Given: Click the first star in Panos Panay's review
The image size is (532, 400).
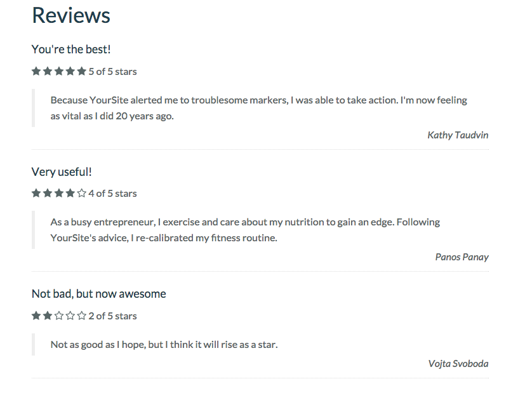Looking at the screenshot, I should pyautogui.click(x=36, y=194).
